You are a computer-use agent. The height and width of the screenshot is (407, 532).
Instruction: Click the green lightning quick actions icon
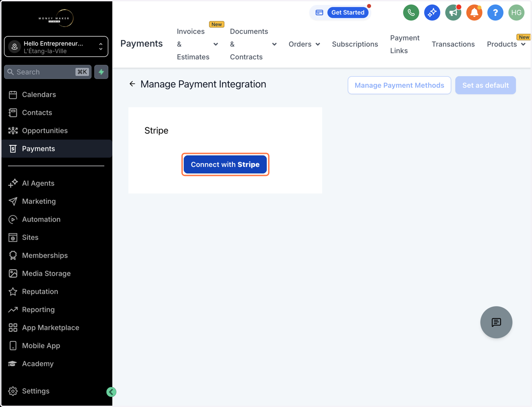102,72
